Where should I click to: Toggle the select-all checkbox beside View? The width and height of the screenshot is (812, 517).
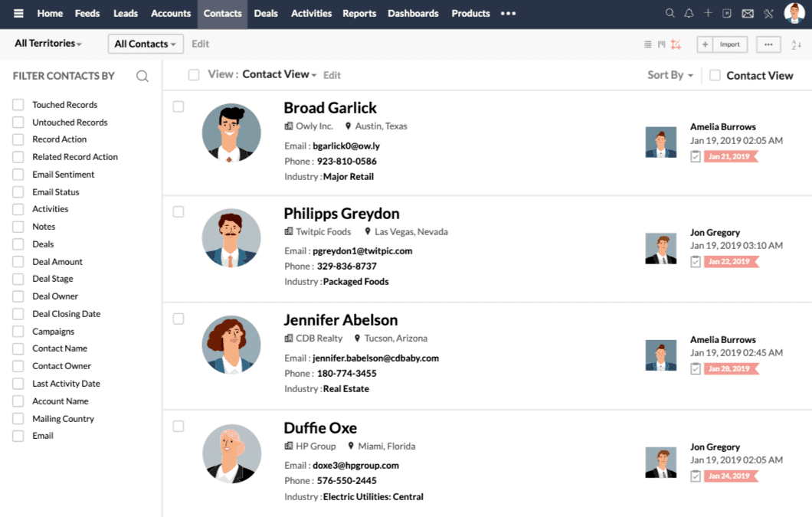tap(194, 75)
